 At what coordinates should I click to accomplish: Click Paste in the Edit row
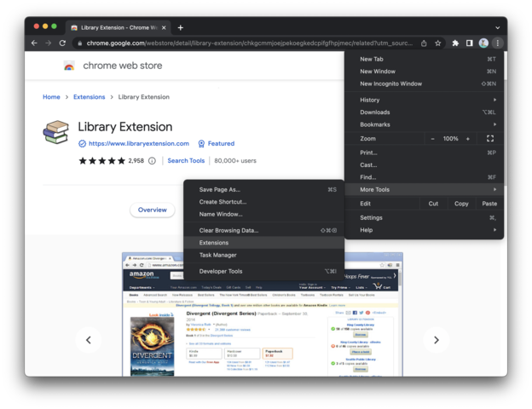pos(489,204)
